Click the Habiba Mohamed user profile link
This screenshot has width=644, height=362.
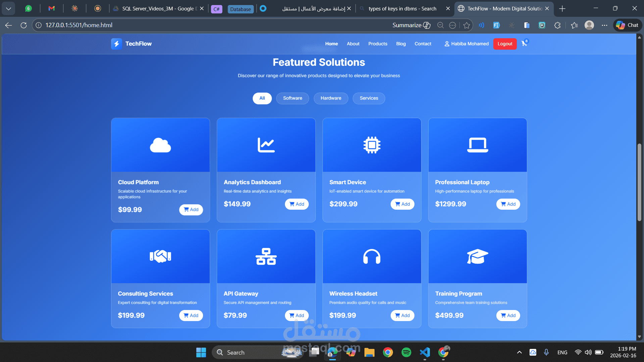click(x=466, y=44)
